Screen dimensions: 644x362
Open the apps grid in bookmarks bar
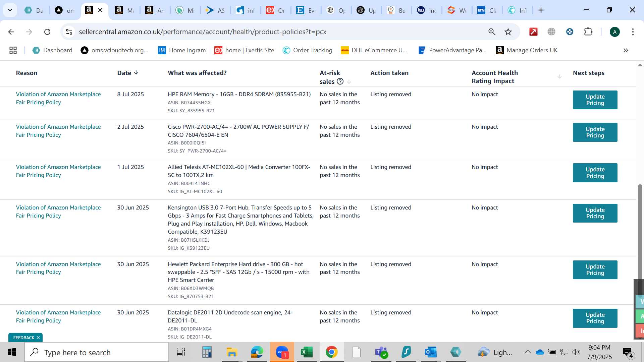(x=13, y=50)
